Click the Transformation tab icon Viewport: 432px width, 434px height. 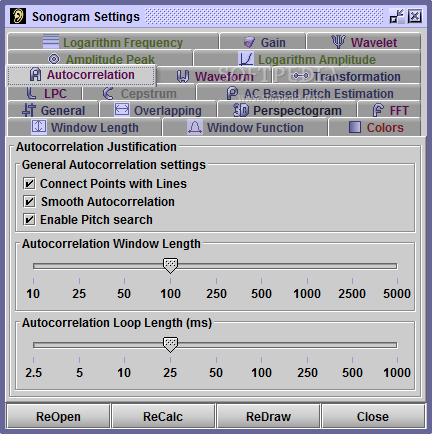pos(301,76)
